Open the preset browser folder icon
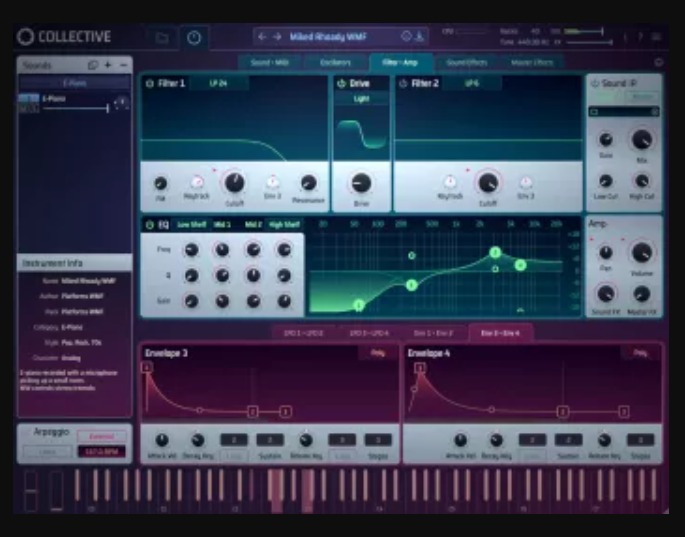This screenshot has height=537, width=685. coord(162,38)
